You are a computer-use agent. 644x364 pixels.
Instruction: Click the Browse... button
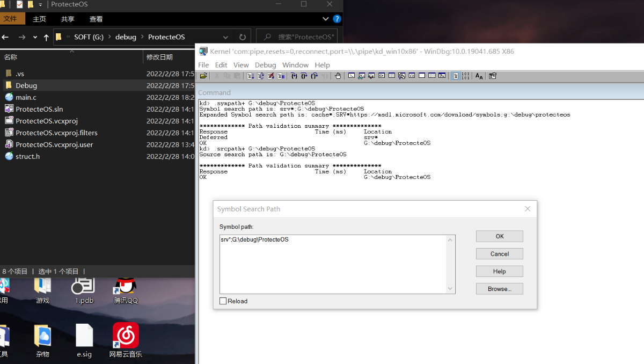pyautogui.click(x=499, y=289)
